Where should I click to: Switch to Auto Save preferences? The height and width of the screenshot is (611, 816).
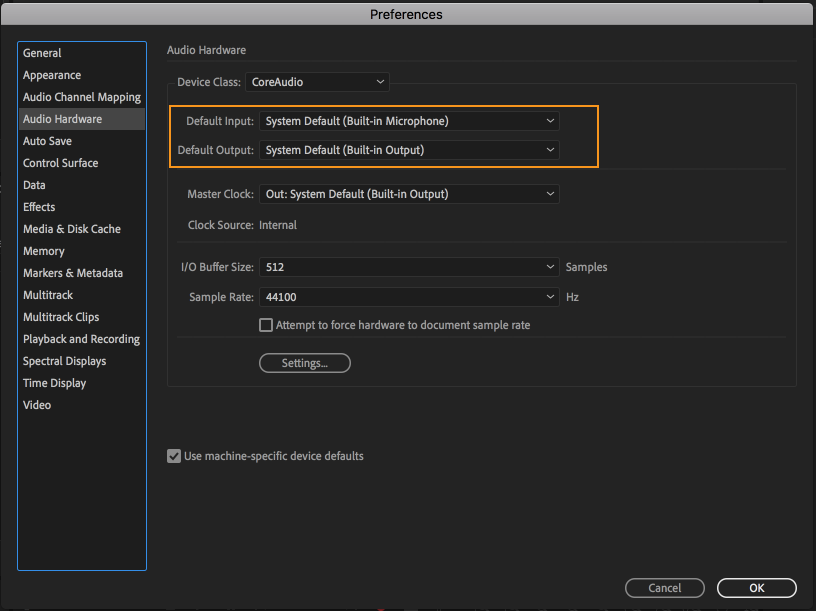pos(47,141)
